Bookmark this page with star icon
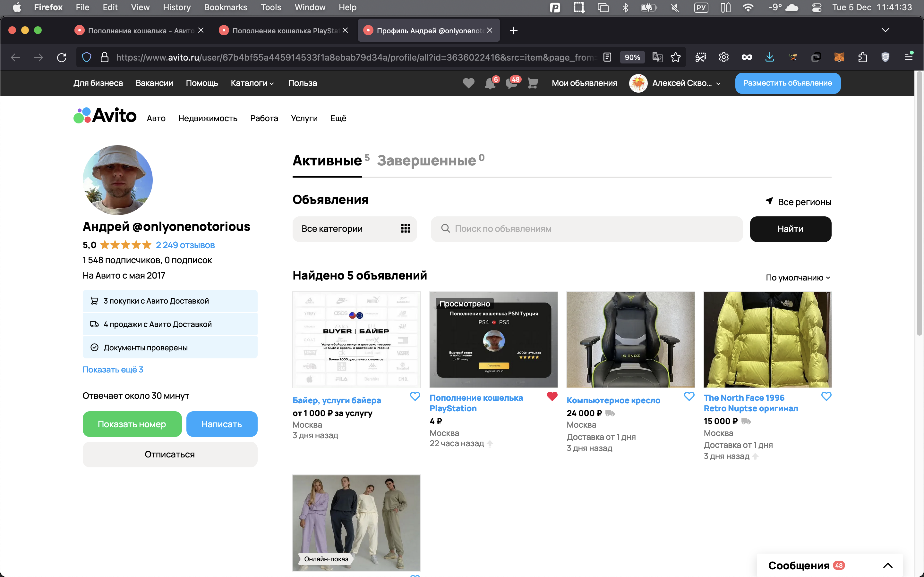Image resolution: width=924 pixels, height=577 pixels. coord(675,57)
